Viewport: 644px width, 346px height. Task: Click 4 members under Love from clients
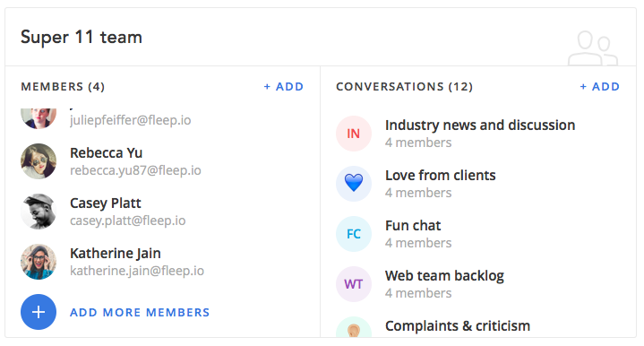[418, 193]
